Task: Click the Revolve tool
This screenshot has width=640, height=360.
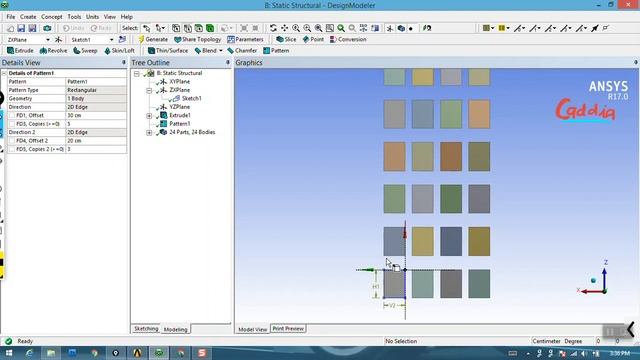Action: coord(53,51)
